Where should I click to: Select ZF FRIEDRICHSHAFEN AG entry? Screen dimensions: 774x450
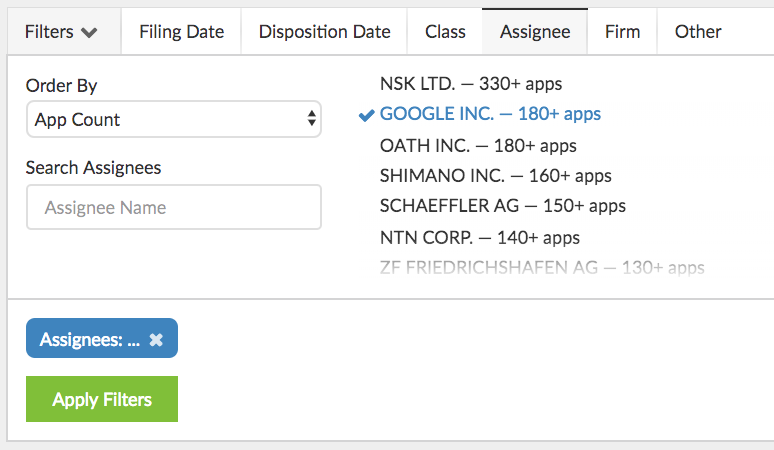tap(541, 267)
